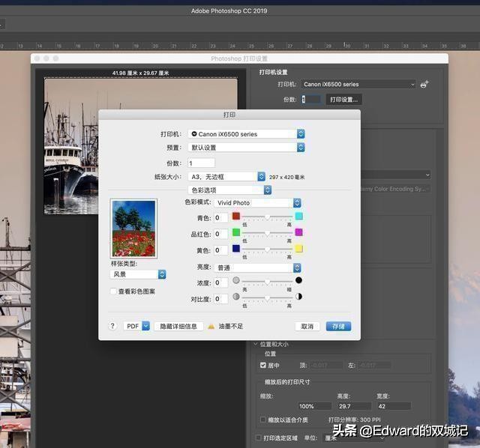Open the color mode Vivid Photo dropdown
This screenshot has width=480, height=448.
click(258, 203)
